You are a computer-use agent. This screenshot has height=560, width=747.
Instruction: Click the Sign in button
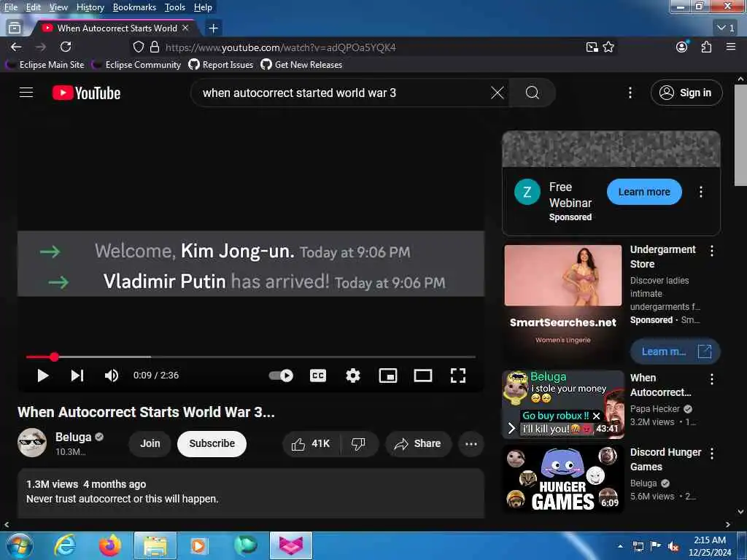[x=686, y=93]
